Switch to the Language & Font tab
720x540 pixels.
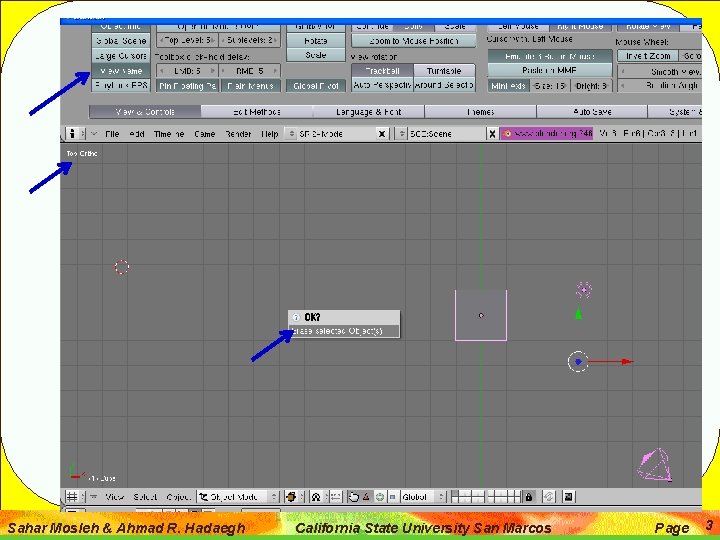(369, 112)
